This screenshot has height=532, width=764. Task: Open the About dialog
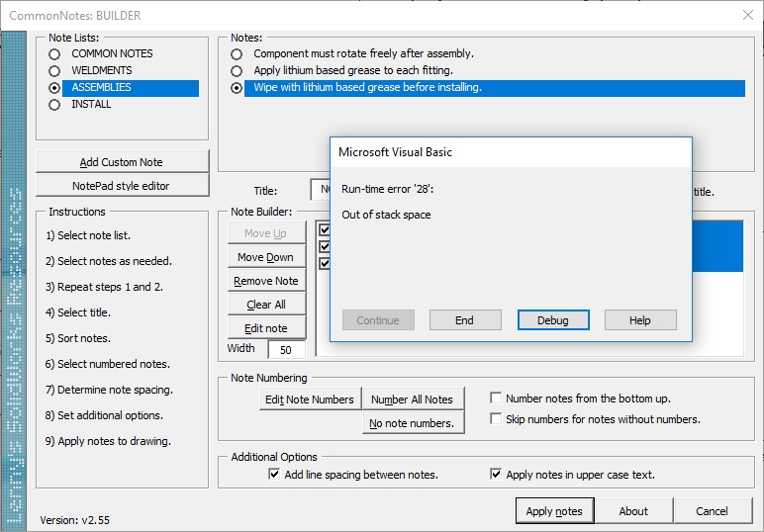633,510
